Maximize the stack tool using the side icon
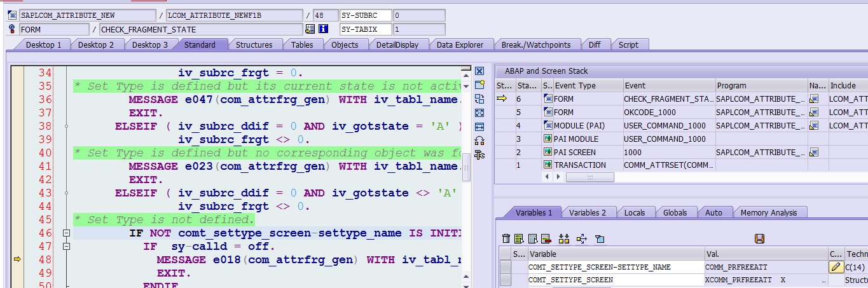Viewport: 868px width, 288px height. point(479,113)
